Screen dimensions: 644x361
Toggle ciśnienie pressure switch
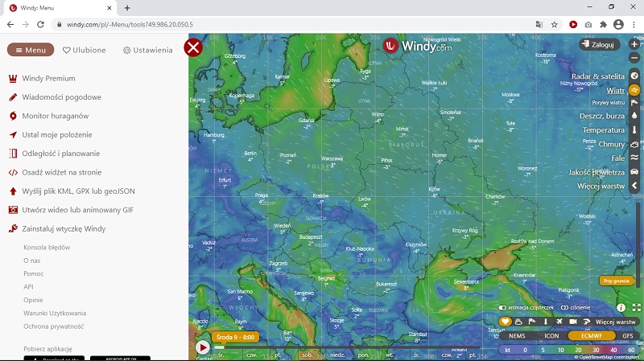564,308
